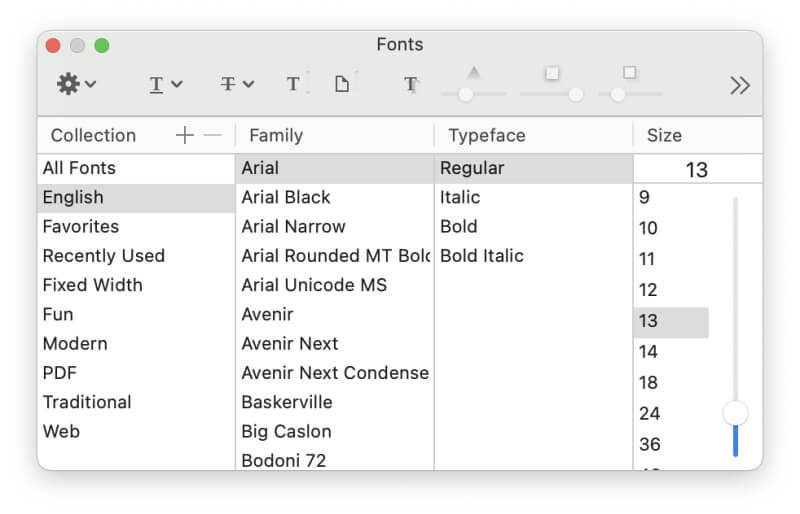Open the gear actions menu
This screenshot has height=514, width=800.
pyautogui.click(x=77, y=84)
